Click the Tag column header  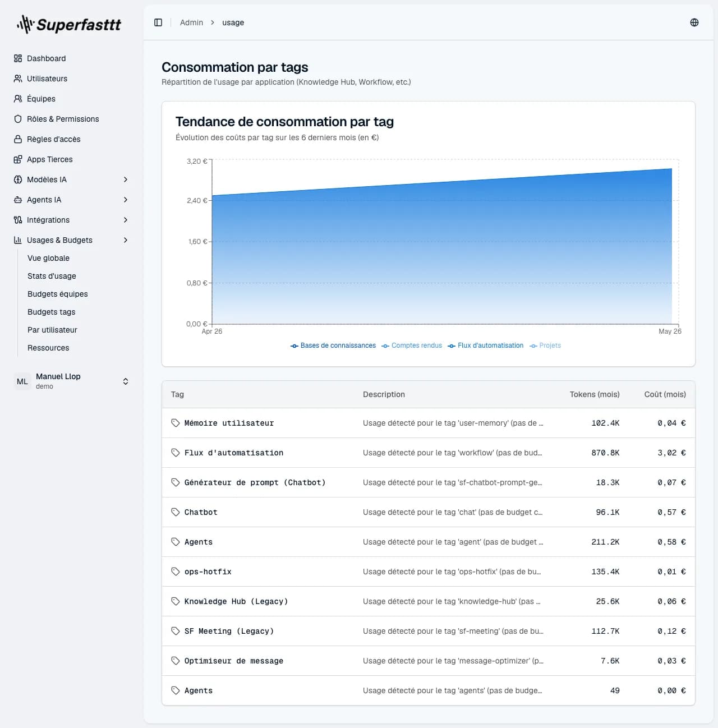(x=177, y=394)
